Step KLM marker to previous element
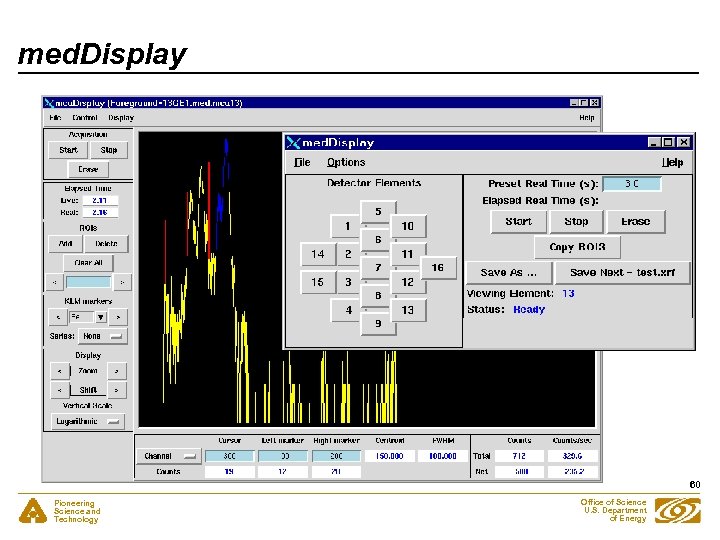Screen dimensions: 720x540 coord(58,317)
